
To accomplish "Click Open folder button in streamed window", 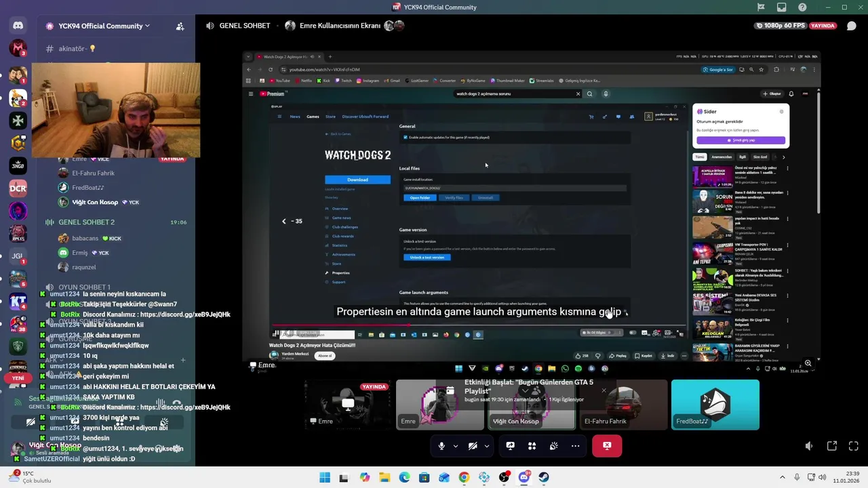I will click(x=420, y=198).
